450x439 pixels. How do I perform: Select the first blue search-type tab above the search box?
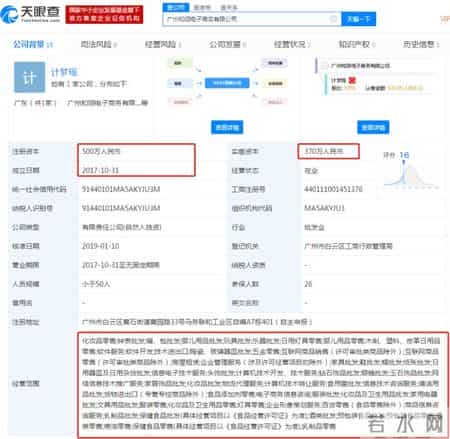point(176,7)
